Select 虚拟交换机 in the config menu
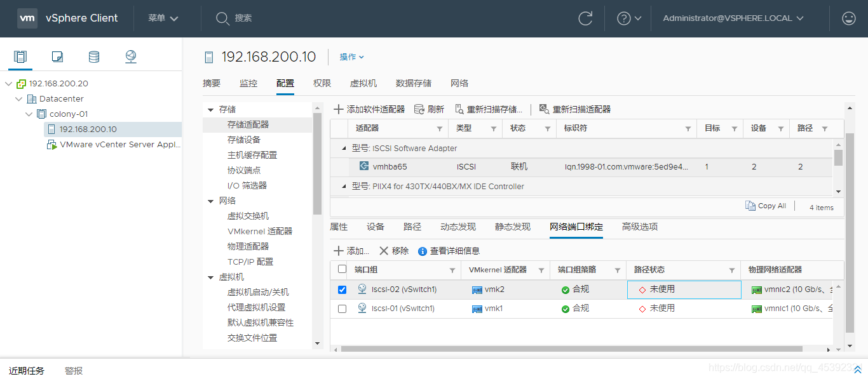The image size is (868, 379). (x=248, y=216)
